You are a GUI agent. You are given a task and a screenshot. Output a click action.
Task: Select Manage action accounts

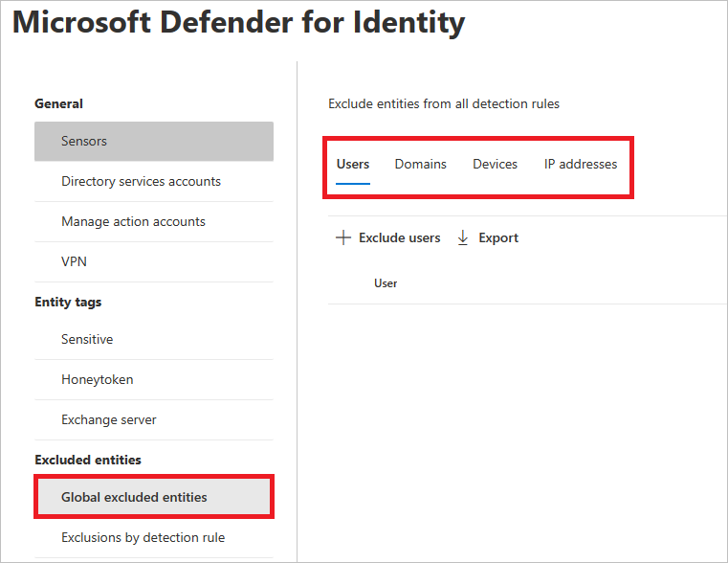(154, 221)
